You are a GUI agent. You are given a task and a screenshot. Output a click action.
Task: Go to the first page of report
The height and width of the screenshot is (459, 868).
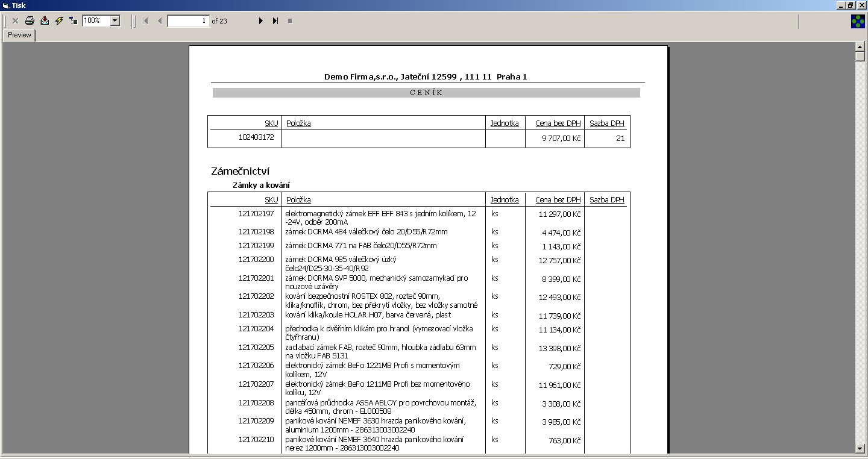click(x=145, y=20)
